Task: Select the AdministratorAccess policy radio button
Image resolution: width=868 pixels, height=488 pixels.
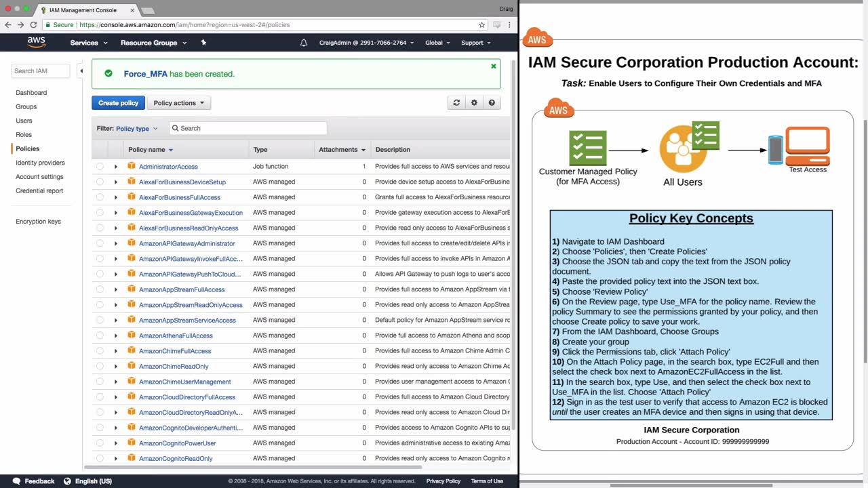Action: (100, 166)
